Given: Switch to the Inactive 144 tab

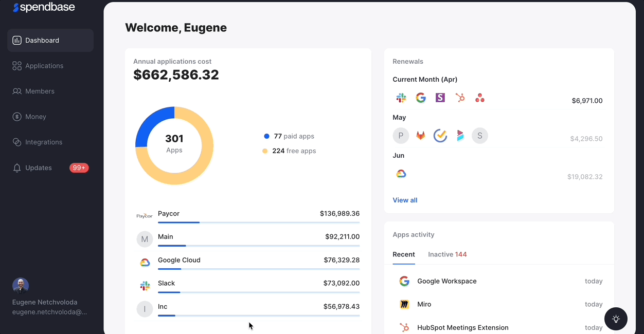Looking at the screenshot, I should (x=448, y=254).
